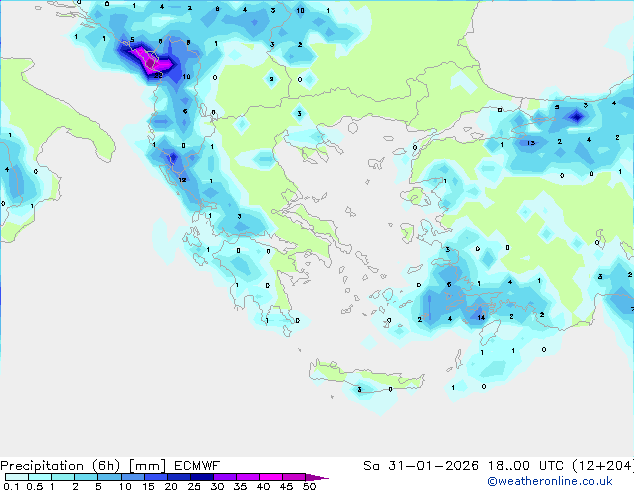Click legend swatch between 5 and 10 mm
634x490 pixels.
point(109,477)
